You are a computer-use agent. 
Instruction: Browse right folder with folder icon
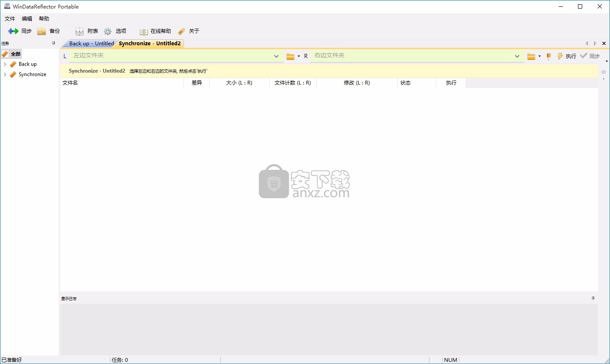click(531, 56)
